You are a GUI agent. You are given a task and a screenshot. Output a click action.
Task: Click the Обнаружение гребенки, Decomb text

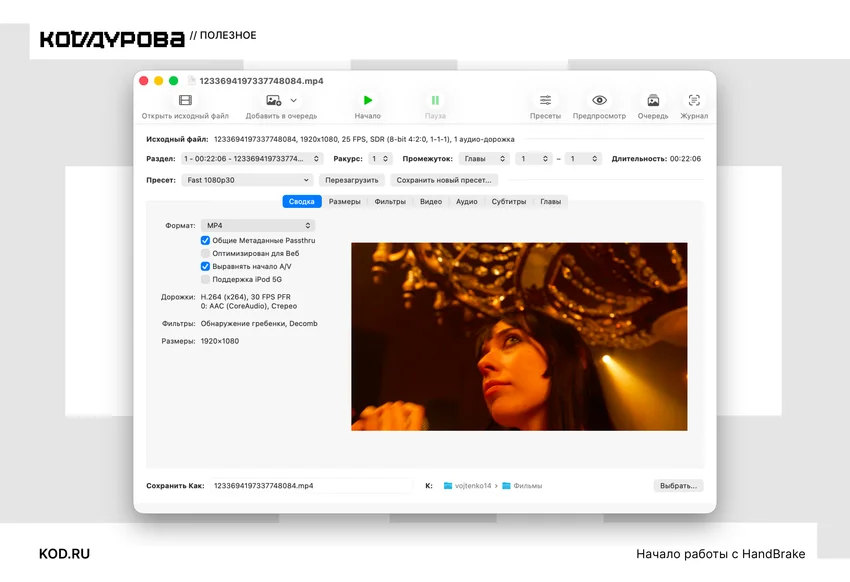(x=259, y=324)
